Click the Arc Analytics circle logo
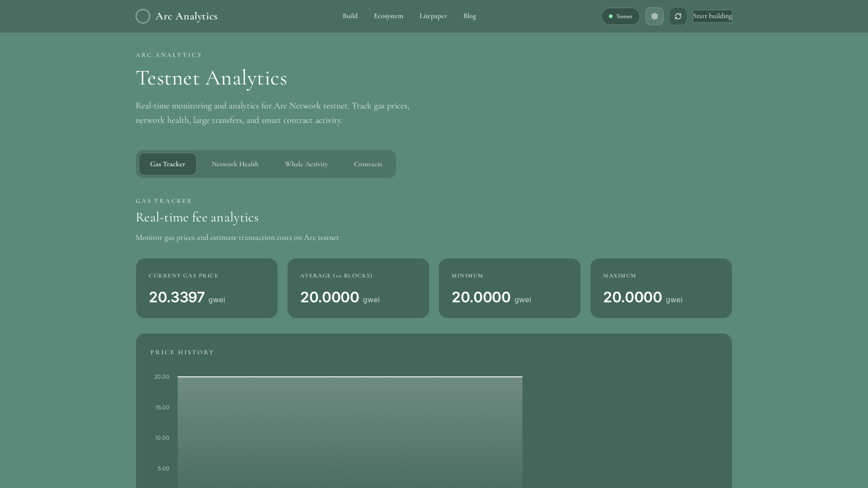 [x=143, y=16]
